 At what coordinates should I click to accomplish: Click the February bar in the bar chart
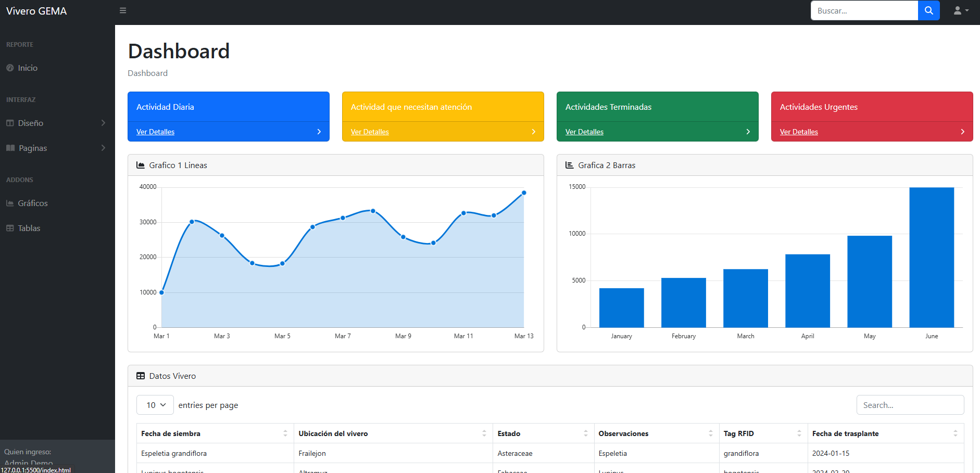coord(684,302)
